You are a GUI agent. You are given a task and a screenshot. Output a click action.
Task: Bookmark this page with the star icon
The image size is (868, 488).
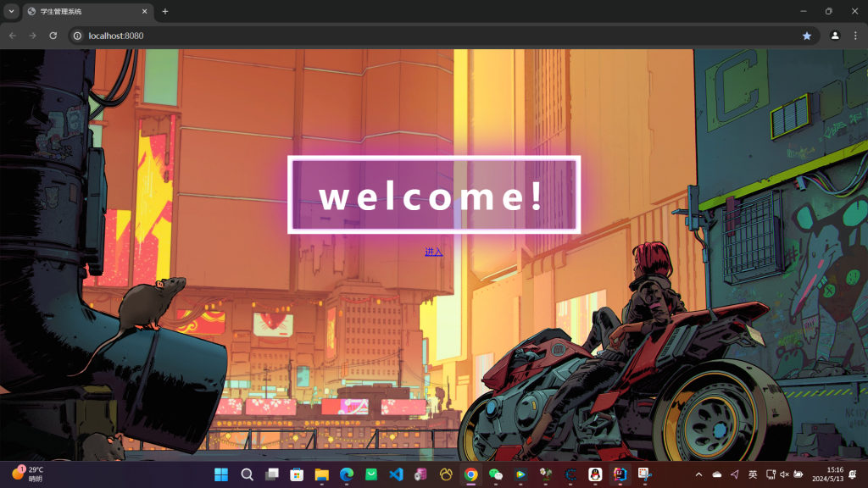807,36
